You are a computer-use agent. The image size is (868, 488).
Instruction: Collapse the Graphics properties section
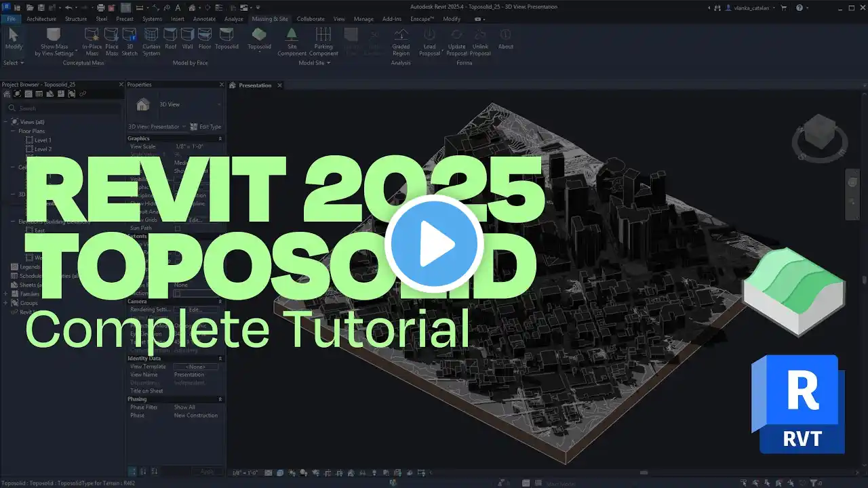click(220, 138)
